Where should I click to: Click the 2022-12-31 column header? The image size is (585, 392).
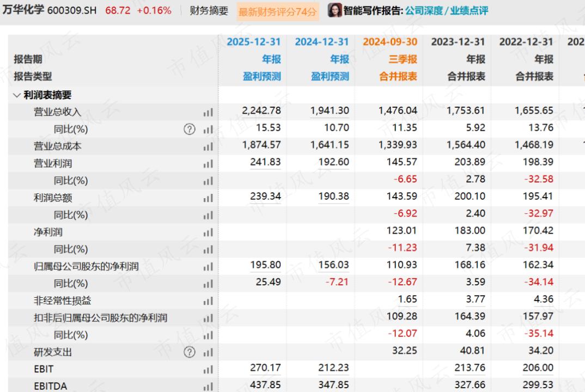tap(526, 42)
